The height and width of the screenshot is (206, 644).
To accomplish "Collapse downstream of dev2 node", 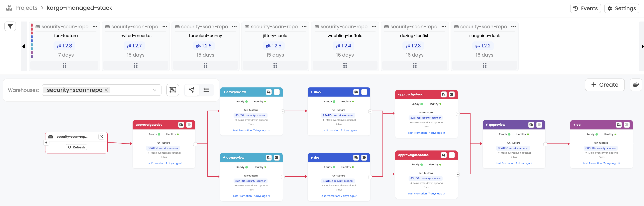I will [x=370, y=112].
